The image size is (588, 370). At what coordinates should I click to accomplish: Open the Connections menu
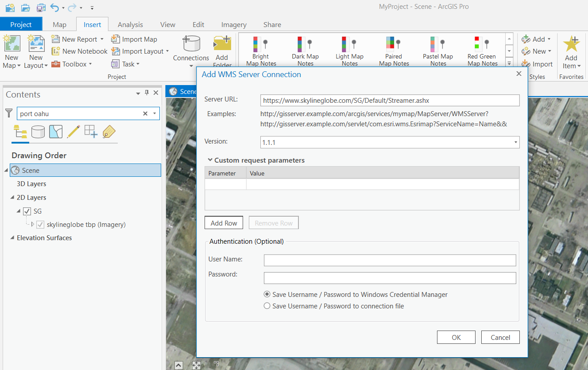click(x=191, y=51)
